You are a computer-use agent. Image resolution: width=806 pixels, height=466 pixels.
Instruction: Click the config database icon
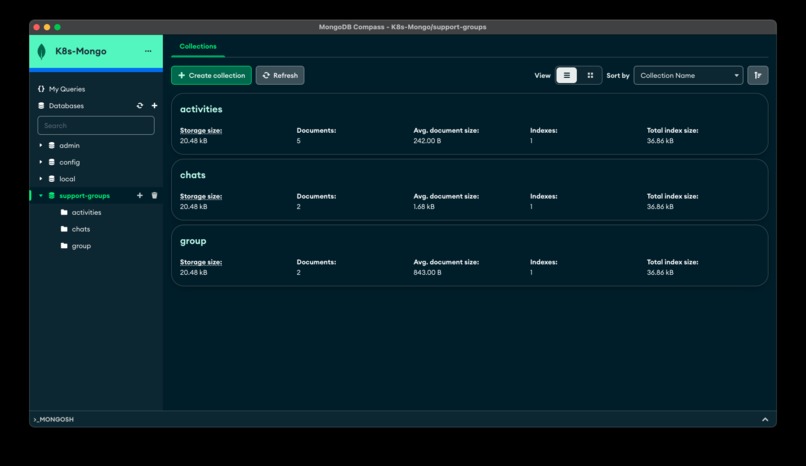(51, 162)
